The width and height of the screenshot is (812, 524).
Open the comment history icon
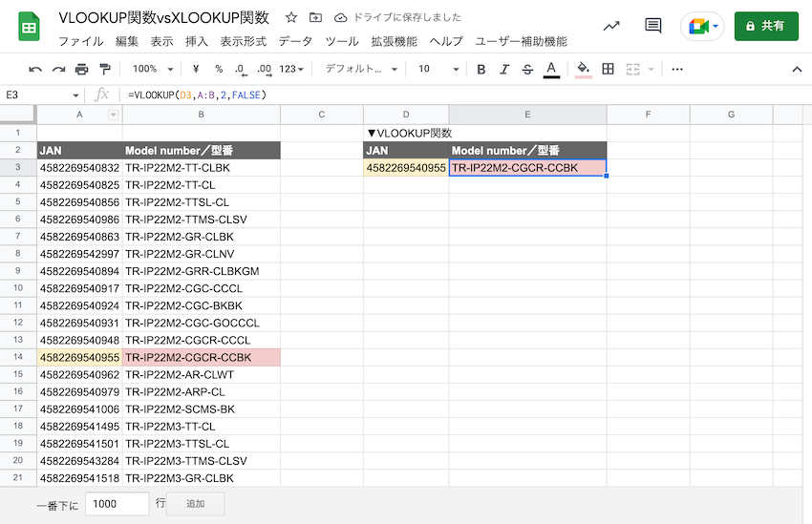653,27
